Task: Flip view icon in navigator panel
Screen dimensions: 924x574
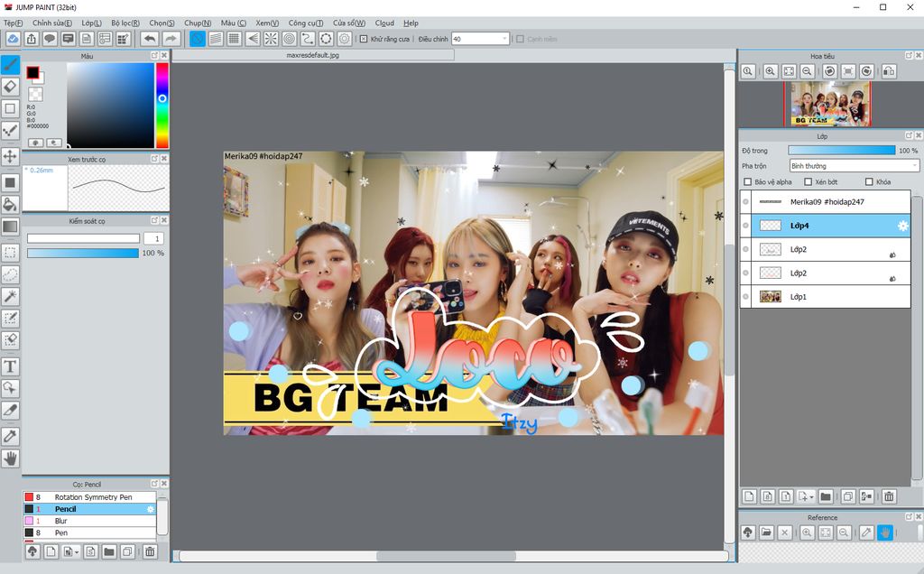Action: (888, 71)
